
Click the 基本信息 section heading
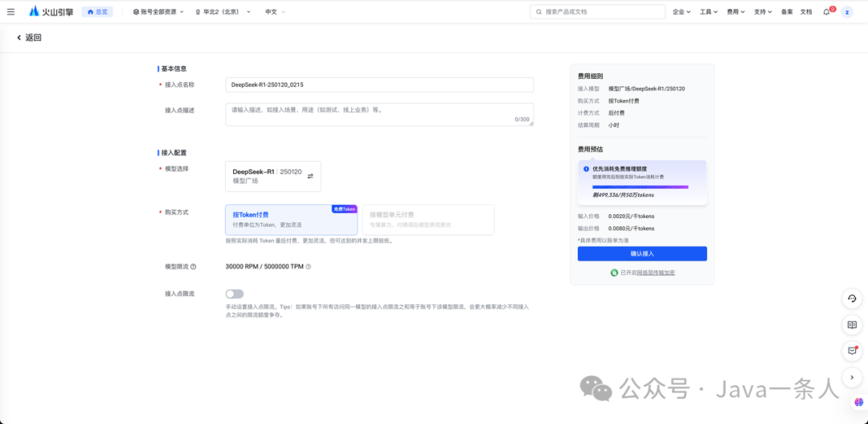[x=174, y=68]
